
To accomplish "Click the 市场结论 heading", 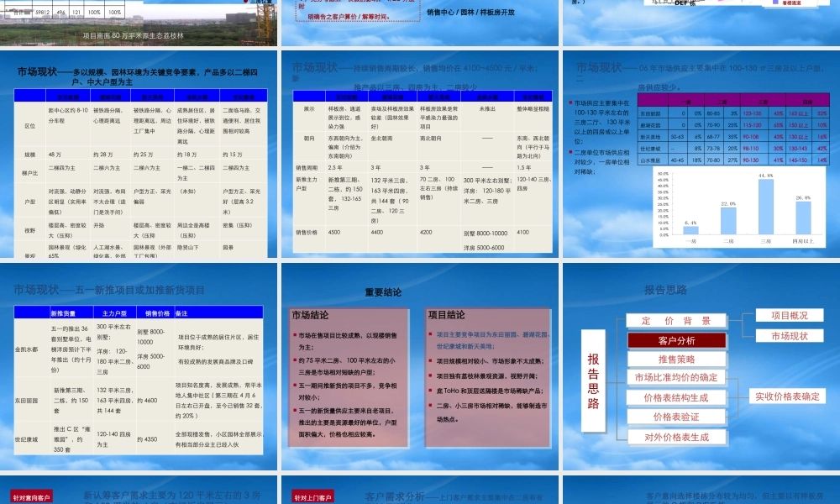I will pos(310,315).
